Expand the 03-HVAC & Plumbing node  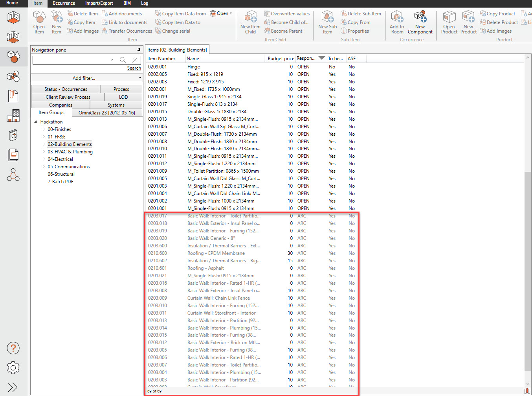tap(44, 152)
